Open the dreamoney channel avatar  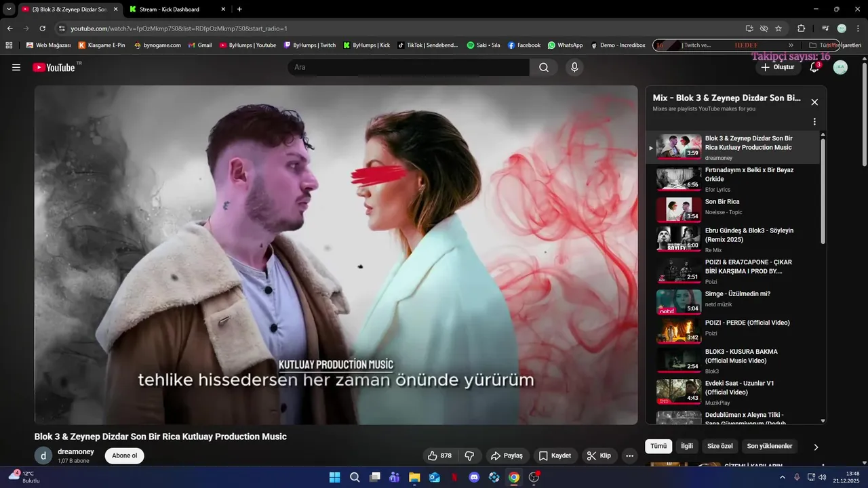point(43,455)
